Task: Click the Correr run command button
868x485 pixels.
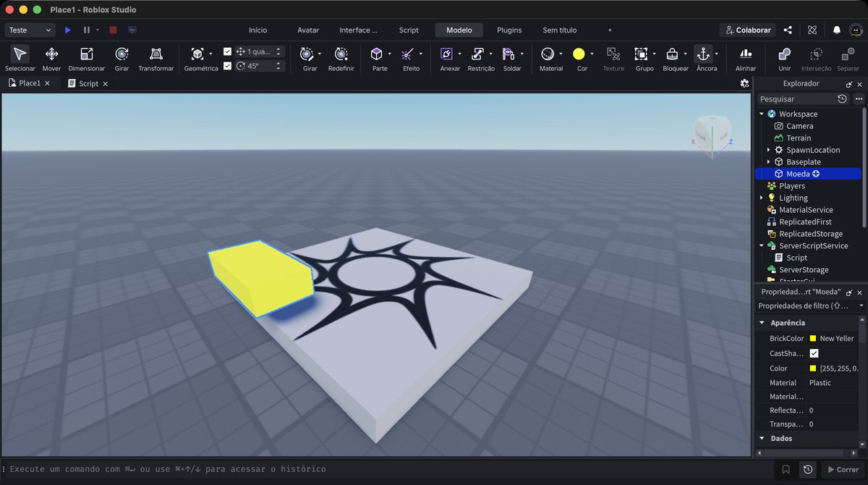Action: [x=842, y=469]
